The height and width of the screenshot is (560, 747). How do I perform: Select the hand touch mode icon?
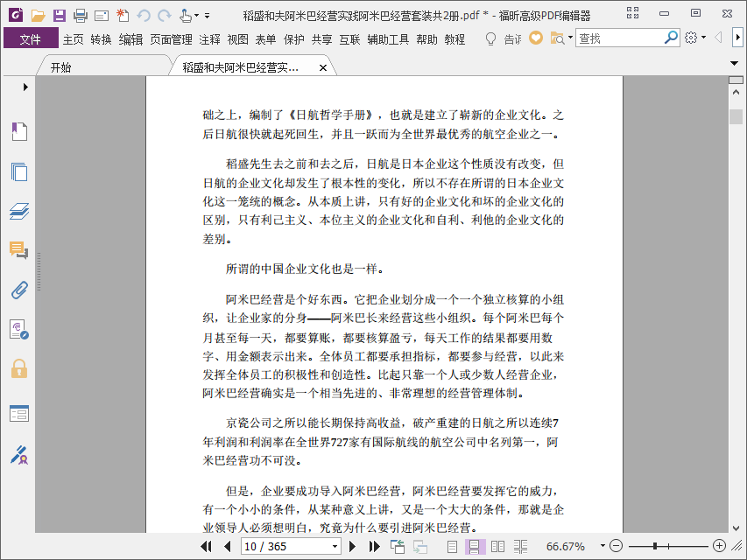point(186,16)
